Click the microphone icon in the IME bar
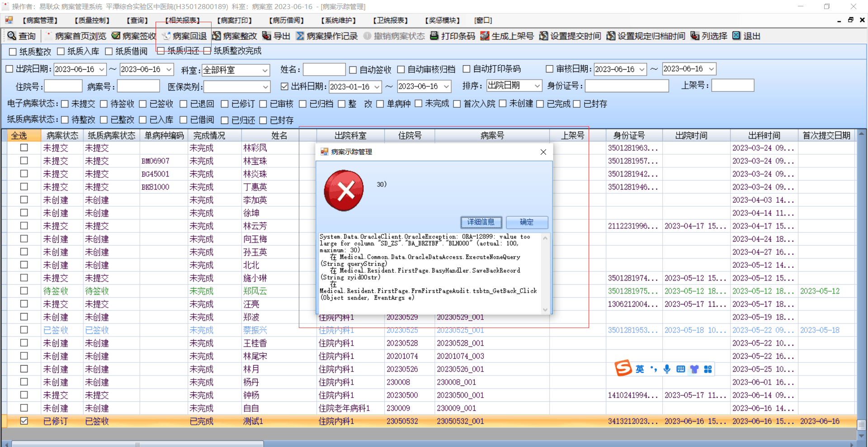The image size is (868, 447). pyautogui.click(x=667, y=369)
